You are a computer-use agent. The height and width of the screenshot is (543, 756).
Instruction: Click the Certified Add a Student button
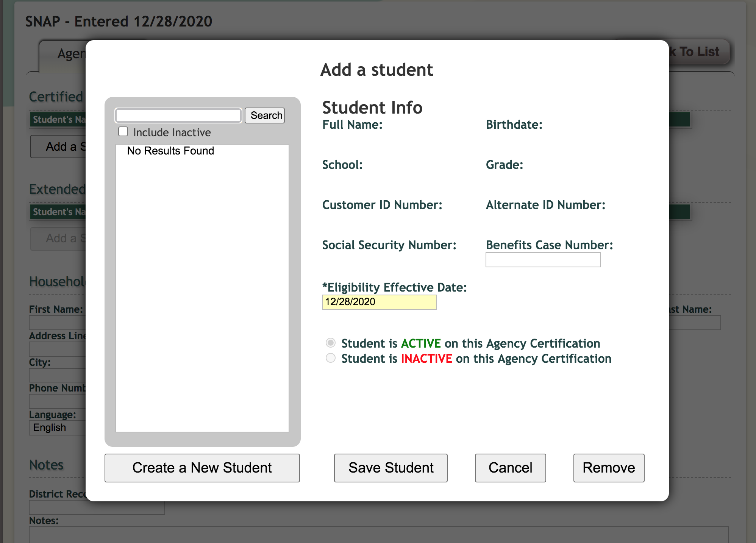coord(58,147)
